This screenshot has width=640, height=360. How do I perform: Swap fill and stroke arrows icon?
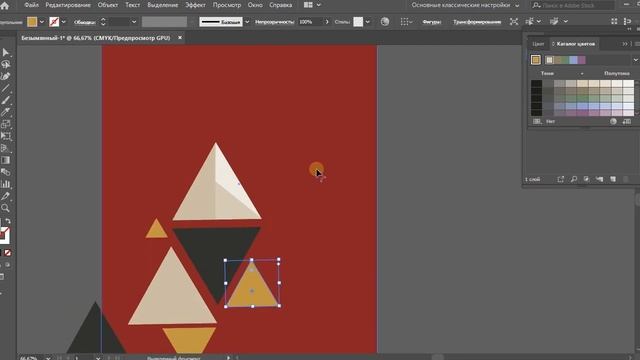point(8,221)
